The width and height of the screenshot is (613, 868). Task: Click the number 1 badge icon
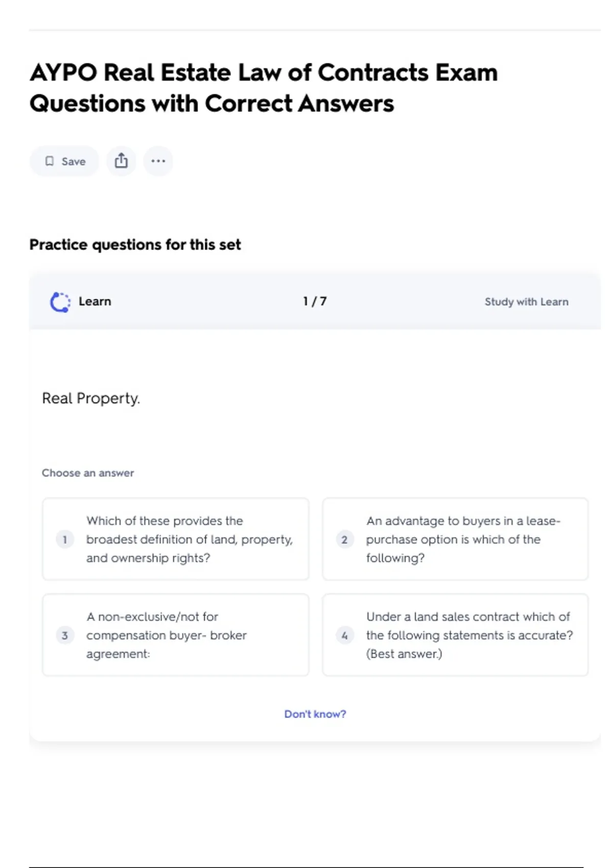[x=65, y=539]
